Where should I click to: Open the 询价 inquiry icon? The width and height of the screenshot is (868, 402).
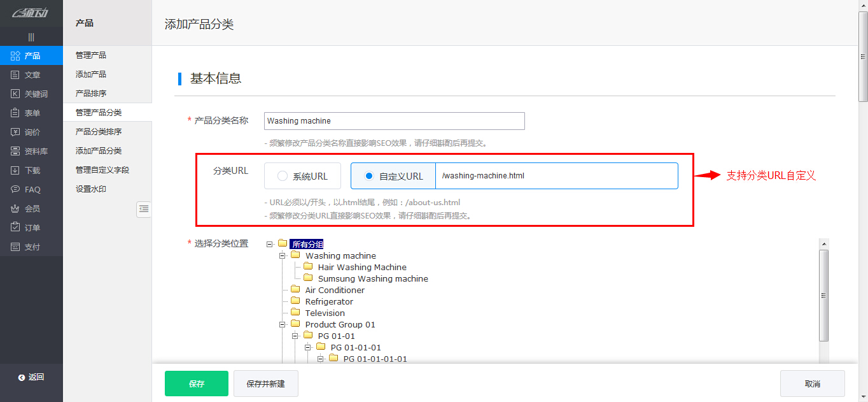pos(16,133)
